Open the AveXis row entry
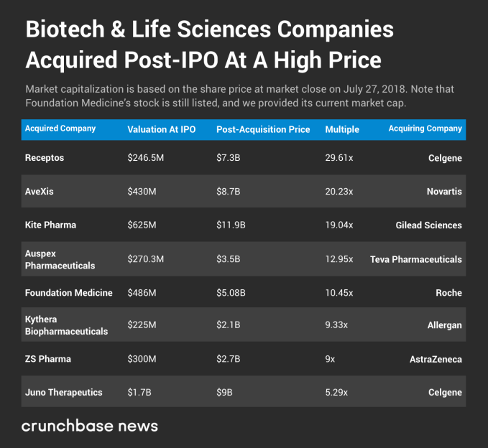Viewport: 488px width, 448px height. pos(40,192)
